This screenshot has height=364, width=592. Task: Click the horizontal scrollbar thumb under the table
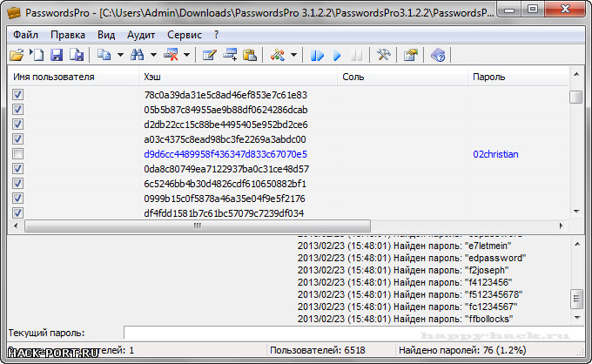(x=198, y=226)
